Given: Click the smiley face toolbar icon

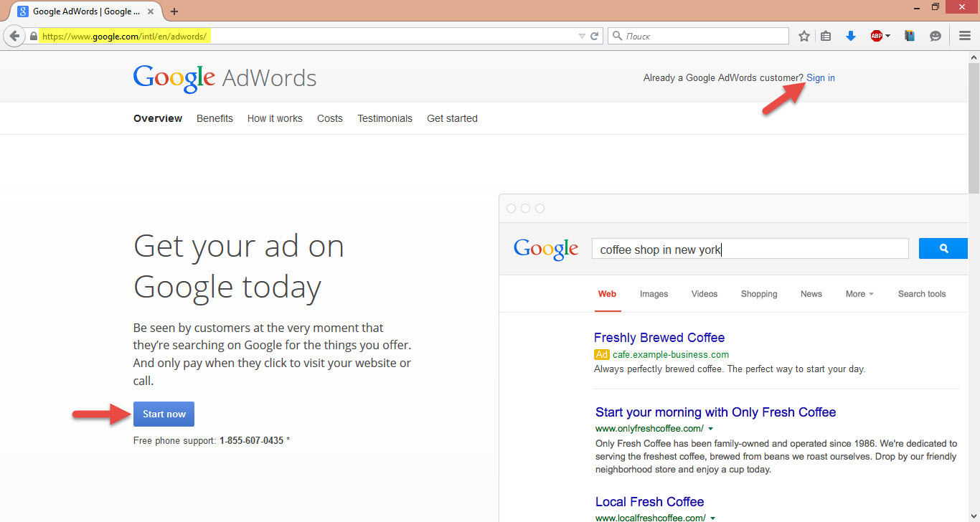Looking at the screenshot, I should [935, 36].
